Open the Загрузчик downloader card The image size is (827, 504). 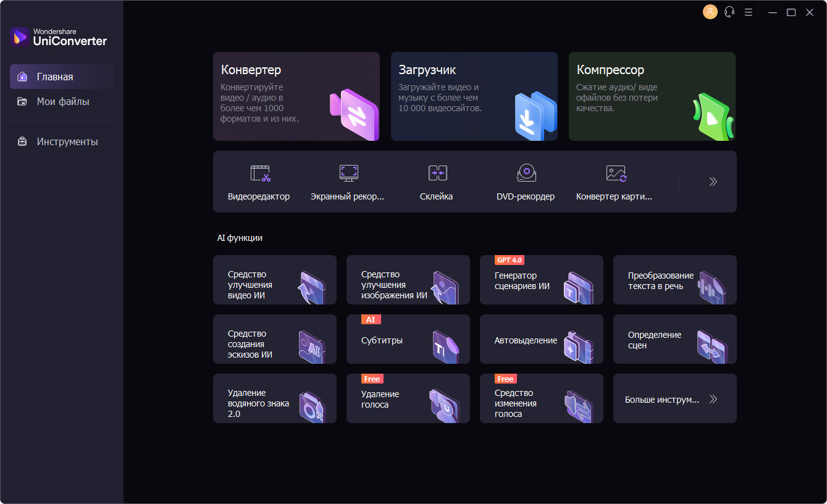[474, 96]
